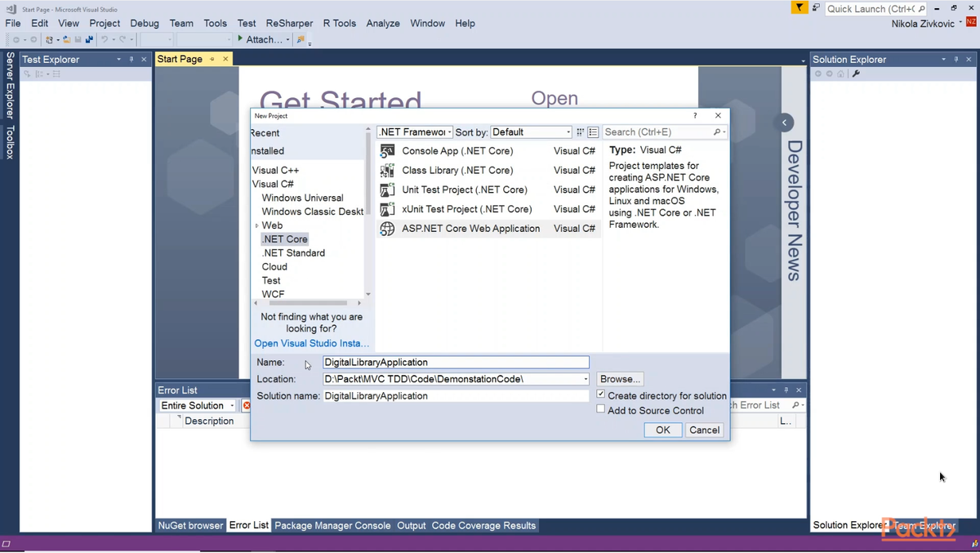Open the Visual Studio Installer link
The height and width of the screenshot is (553, 980).
coord(312,344)
